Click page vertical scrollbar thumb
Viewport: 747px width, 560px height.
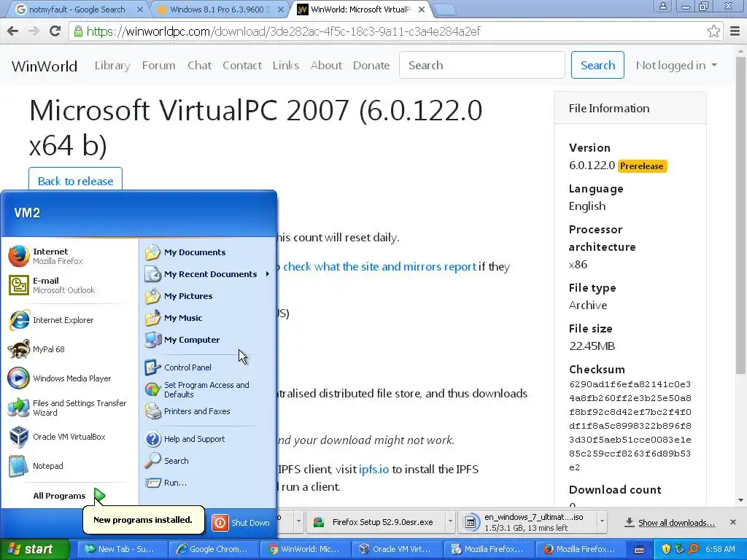741,216
